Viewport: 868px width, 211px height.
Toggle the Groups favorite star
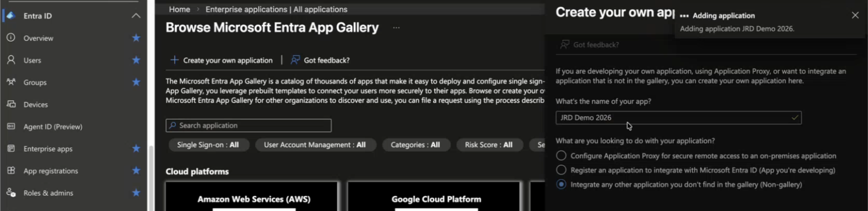(136, 82)
